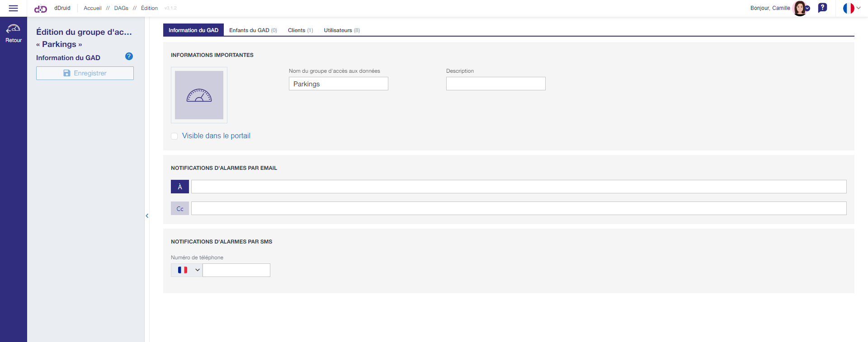Open the Clients tab

(x=300, y=30)
